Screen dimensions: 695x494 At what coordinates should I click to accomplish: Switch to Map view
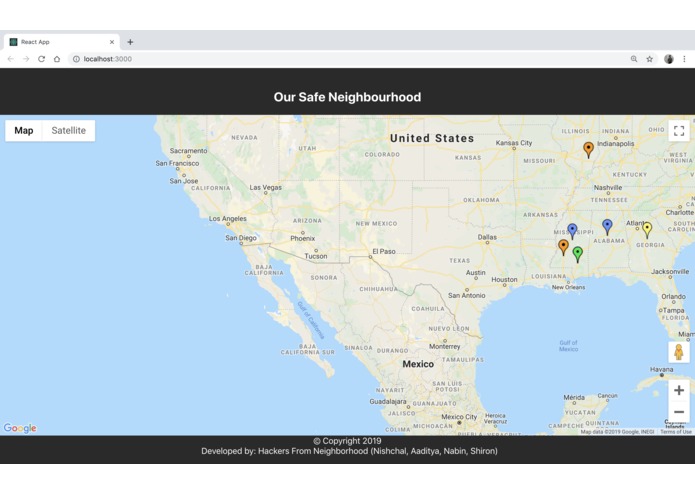23,131
